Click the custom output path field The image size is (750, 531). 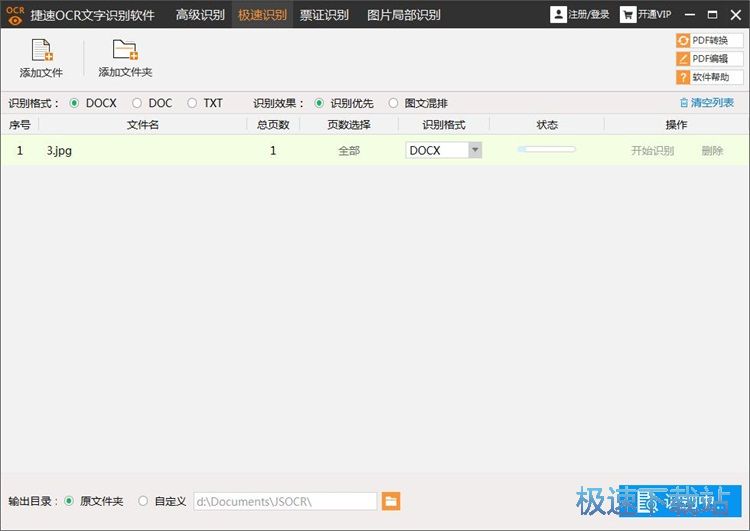[285, 501]
